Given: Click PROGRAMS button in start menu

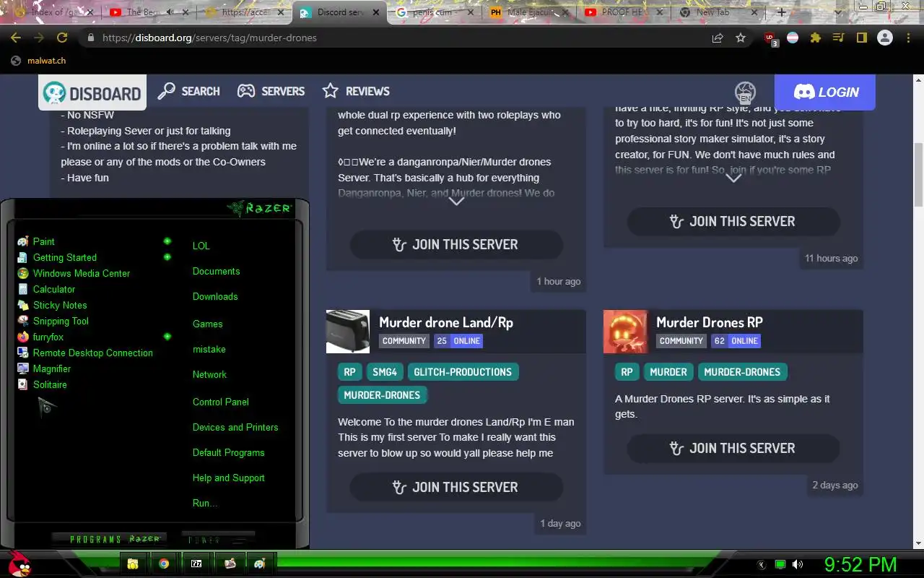Looking at the screenshot, I should pyautogui.click(x=108, y=539).
